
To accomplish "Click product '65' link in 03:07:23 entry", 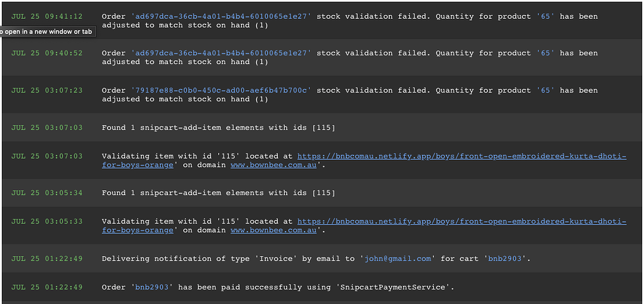I will click(x=545, y=91).
